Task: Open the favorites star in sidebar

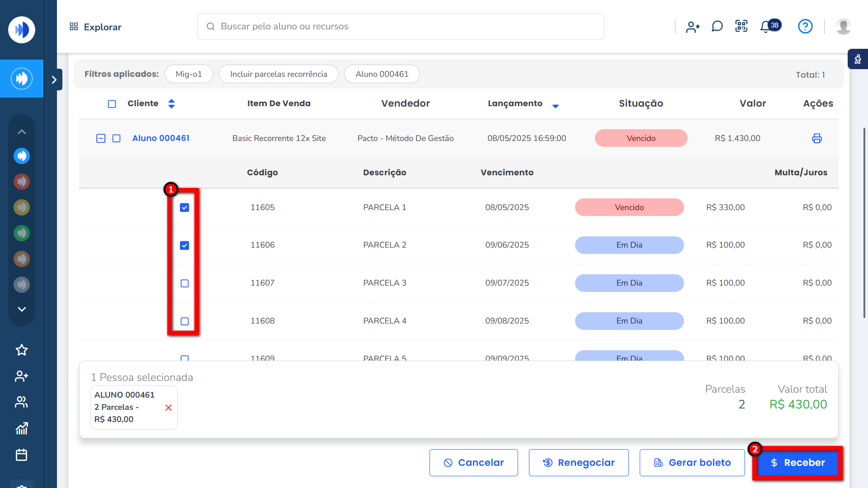Action: pyautogui.click(x=22, y=350)
